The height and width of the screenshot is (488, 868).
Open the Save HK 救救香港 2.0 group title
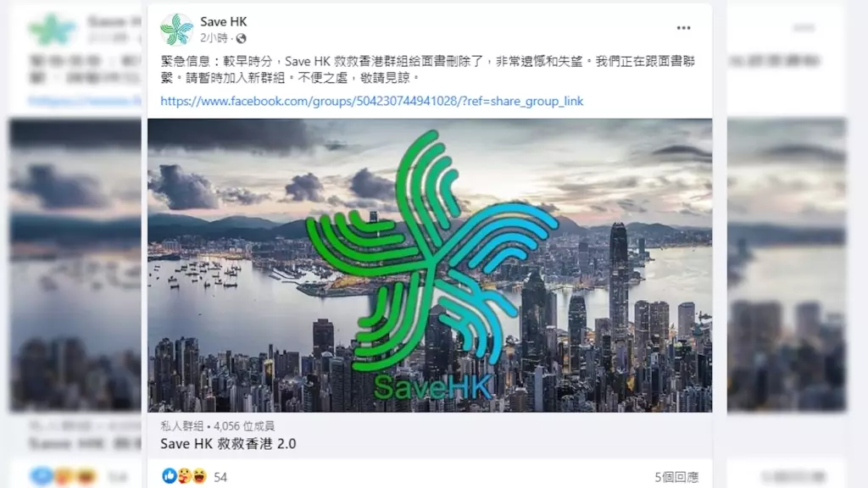pyautogui.click(x=228, y=443)
